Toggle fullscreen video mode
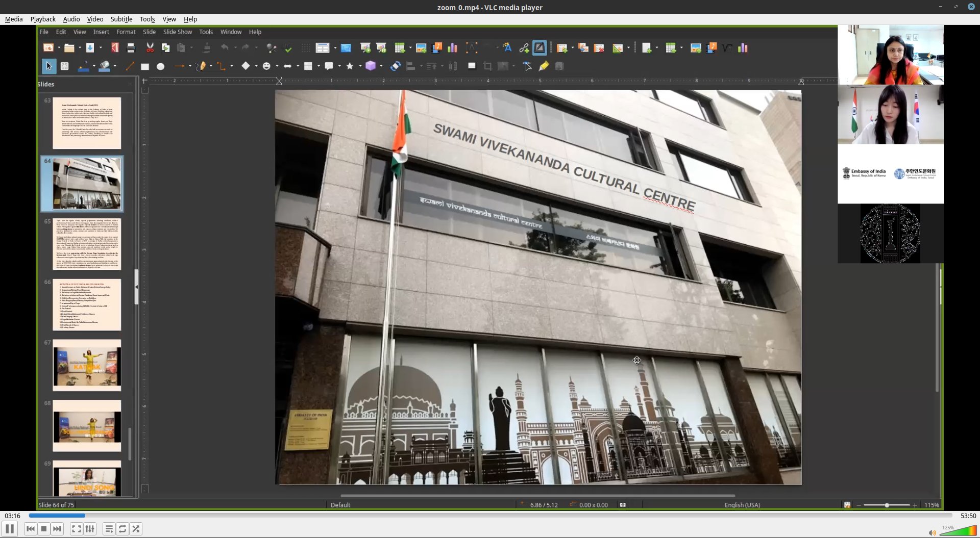The image size is (980, 538). point(76,529)
